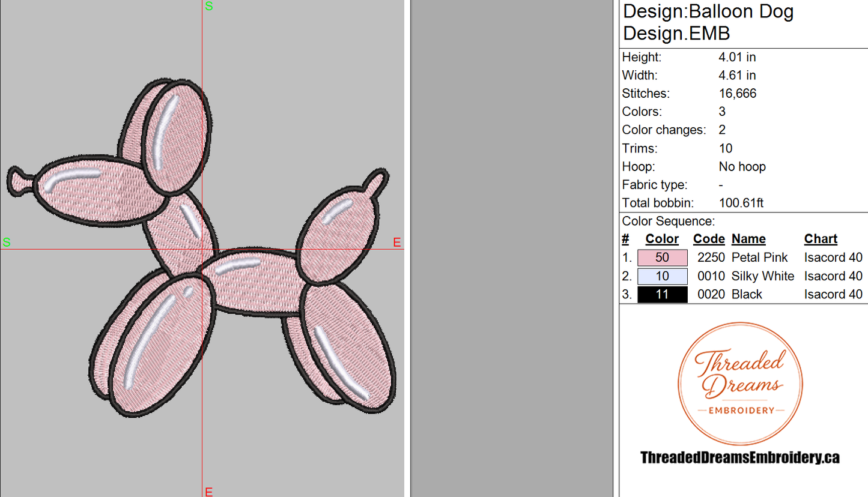This screenshot has width=868, height=497.
Task: Open the ThreadedDreamsEmbroidery.ca website text
Action: pos(740,457)
